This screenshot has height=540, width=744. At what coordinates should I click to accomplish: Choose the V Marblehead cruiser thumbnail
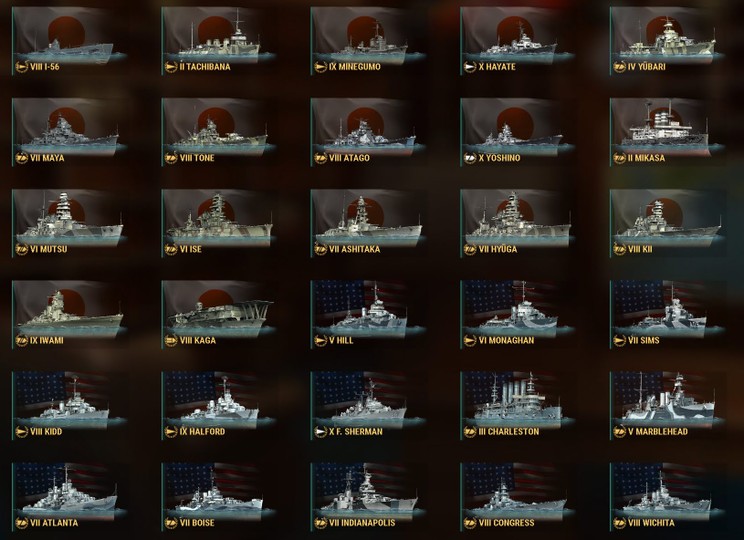[667, 405]
